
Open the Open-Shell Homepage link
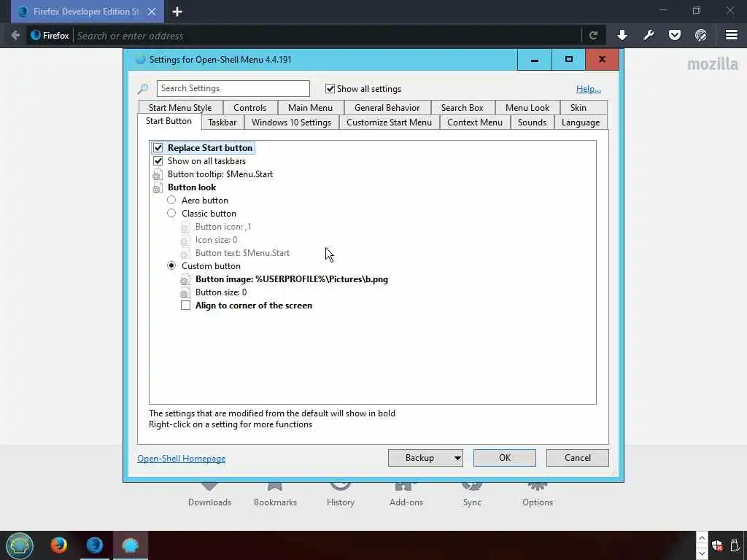[182, 459]
